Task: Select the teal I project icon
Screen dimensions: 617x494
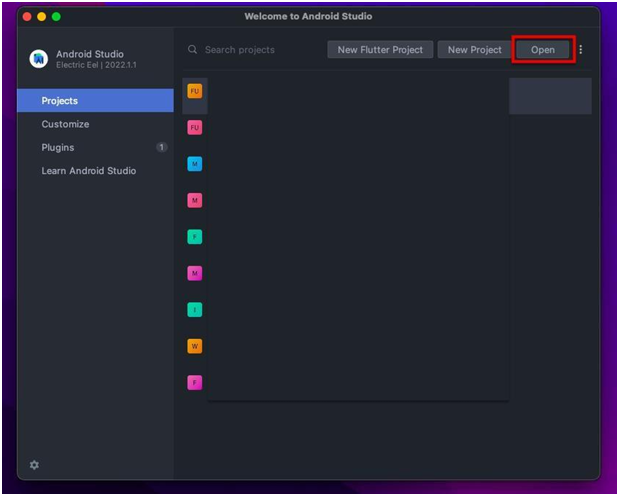Action: [194, 310]
